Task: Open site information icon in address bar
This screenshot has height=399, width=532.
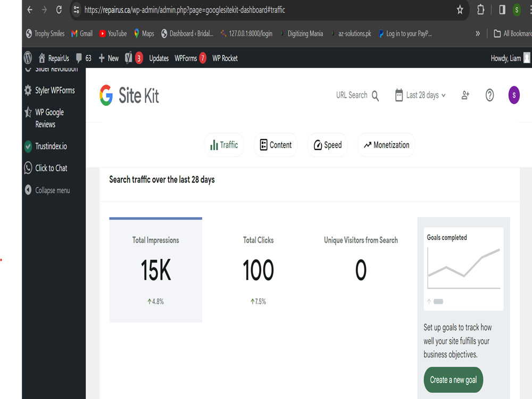Action: pos(76,10)
